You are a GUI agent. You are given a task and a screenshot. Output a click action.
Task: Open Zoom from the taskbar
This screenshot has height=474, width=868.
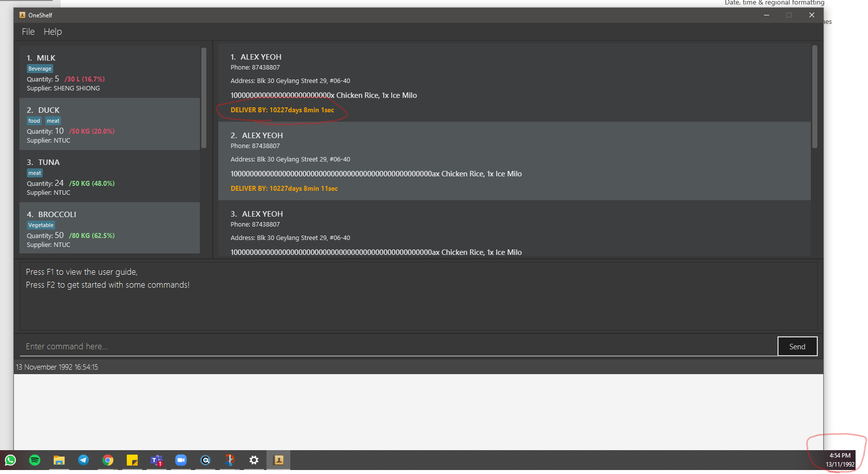pyautogui.click(x=181, y=460)
